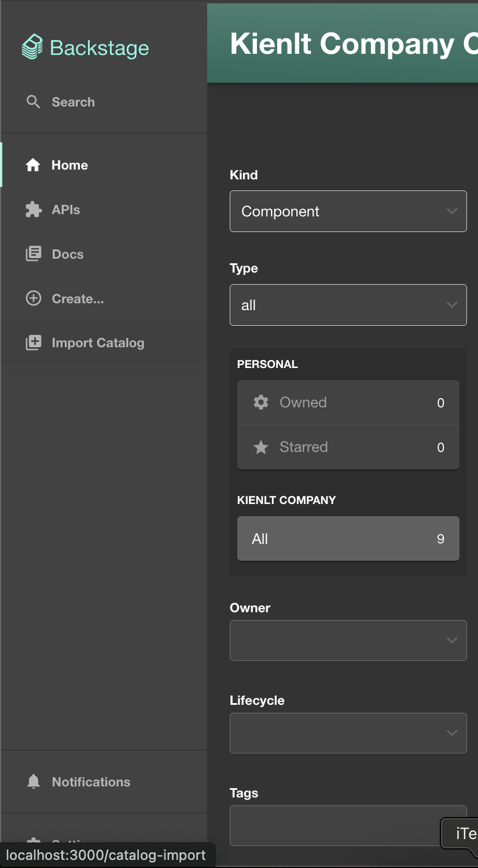Select the Owned gear icon filter
Image resolution: width=478 pixels, height=868 pixels.
261,402
